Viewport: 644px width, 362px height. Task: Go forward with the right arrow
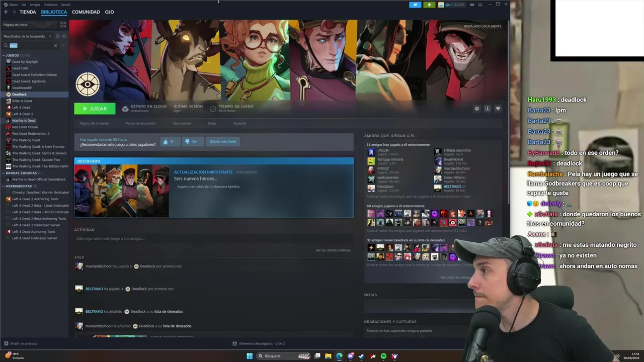pos(14,12)
